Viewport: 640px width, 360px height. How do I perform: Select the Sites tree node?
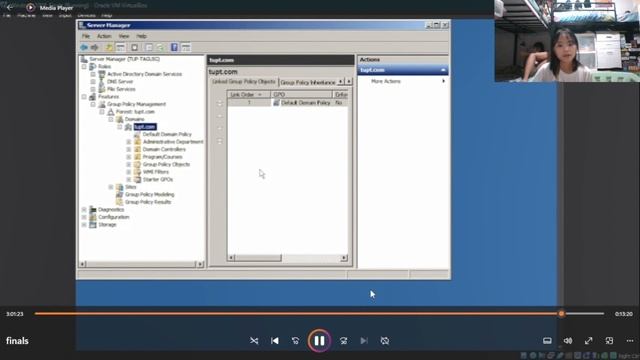[x=131, y=187]
